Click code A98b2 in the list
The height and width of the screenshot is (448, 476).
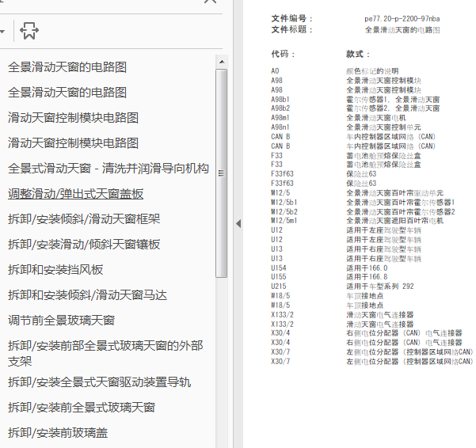tap(280, 108)
